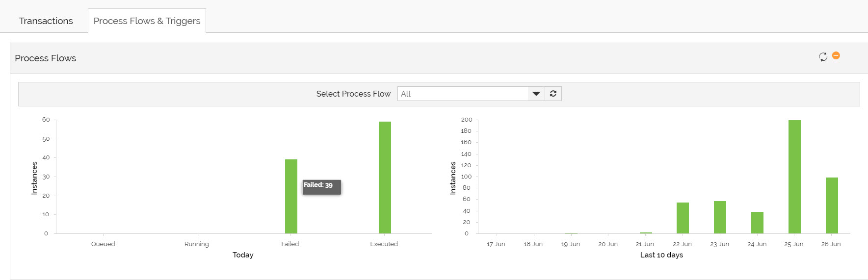Viewport: 868px width, 280px height.
Task: Click the 22 Jun bar
Action: (x=683, y=218)
